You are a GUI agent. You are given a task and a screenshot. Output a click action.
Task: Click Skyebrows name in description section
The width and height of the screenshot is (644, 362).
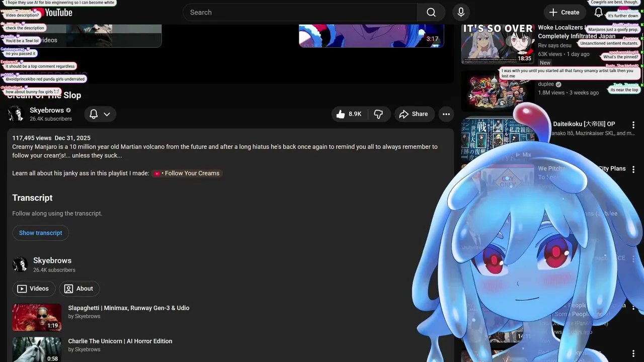coord(52,260)
